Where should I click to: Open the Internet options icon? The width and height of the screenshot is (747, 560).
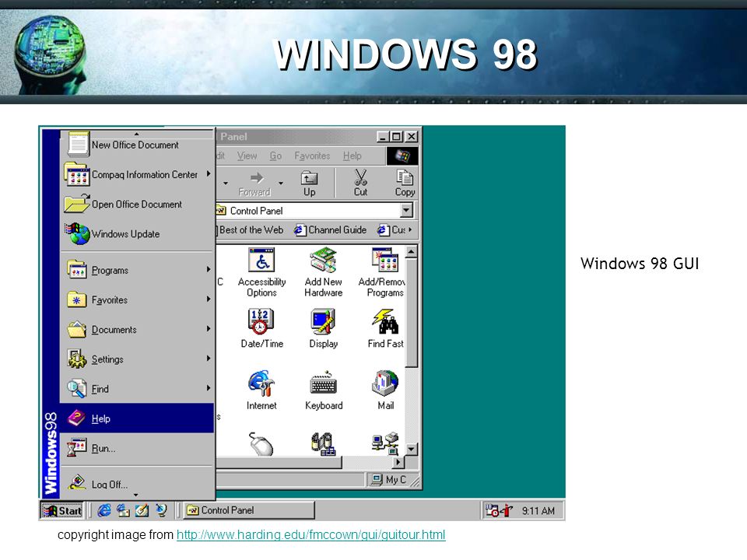[x=261, y=390]
